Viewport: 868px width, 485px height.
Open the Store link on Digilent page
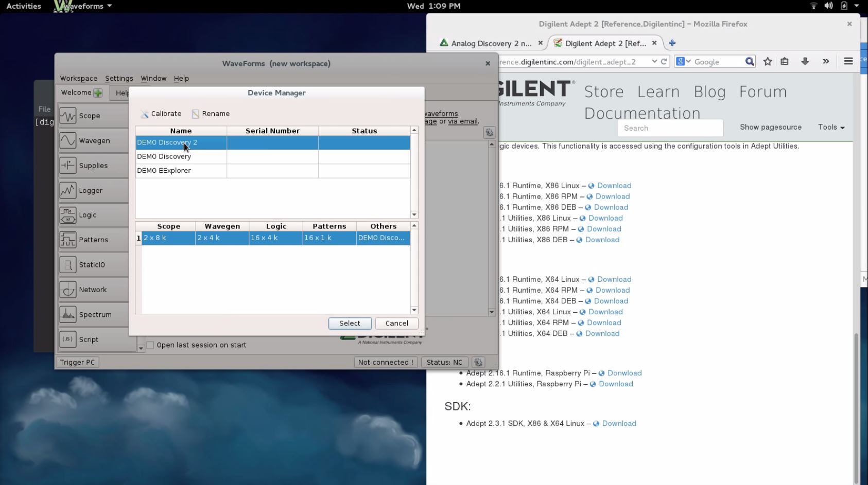click(x=604, y=92)
